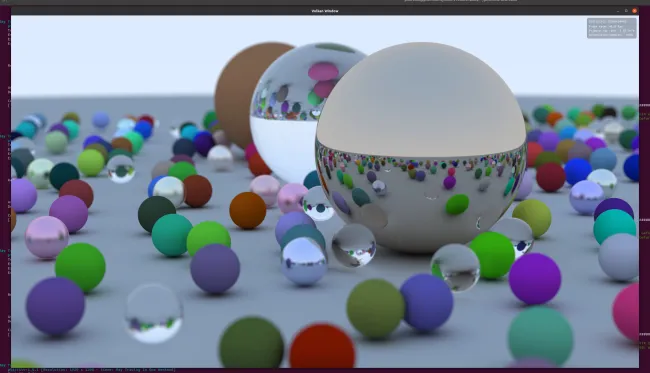Click the dark olive sphere beside red one
Screen dimensions: 650x373
click(251, 343)
